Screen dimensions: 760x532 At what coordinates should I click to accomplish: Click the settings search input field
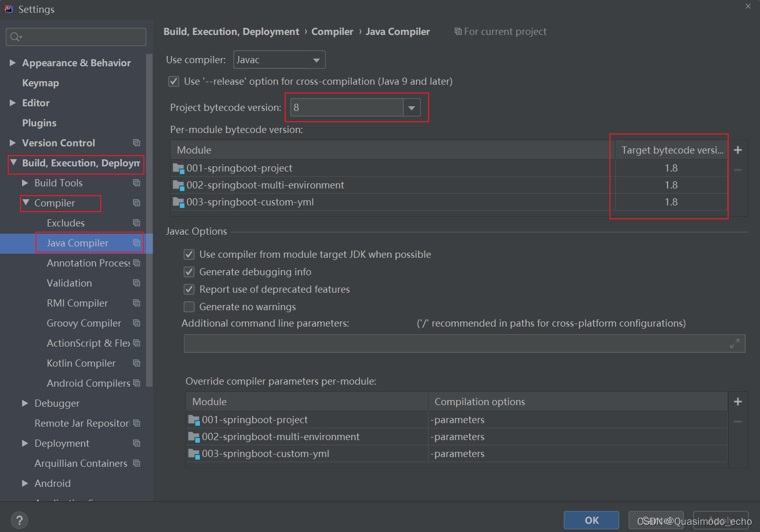click(76, 37)
